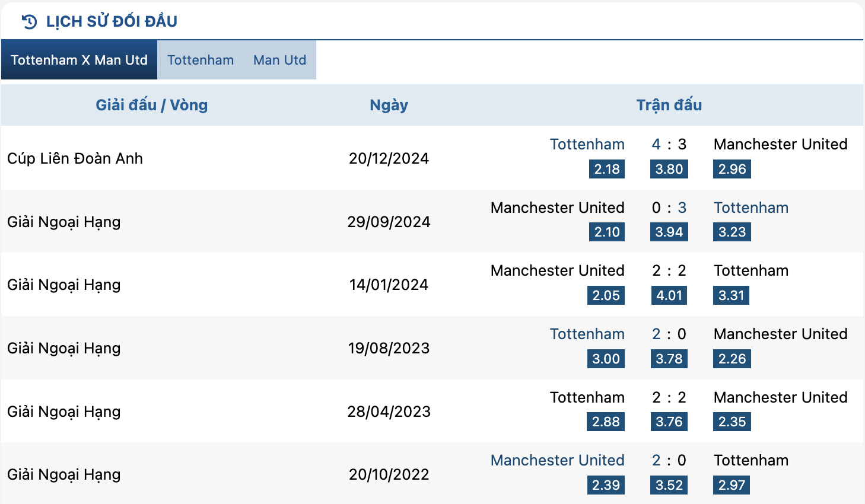Open the Man Utd tab
The image size is (865, 504).
coord(280,60)
